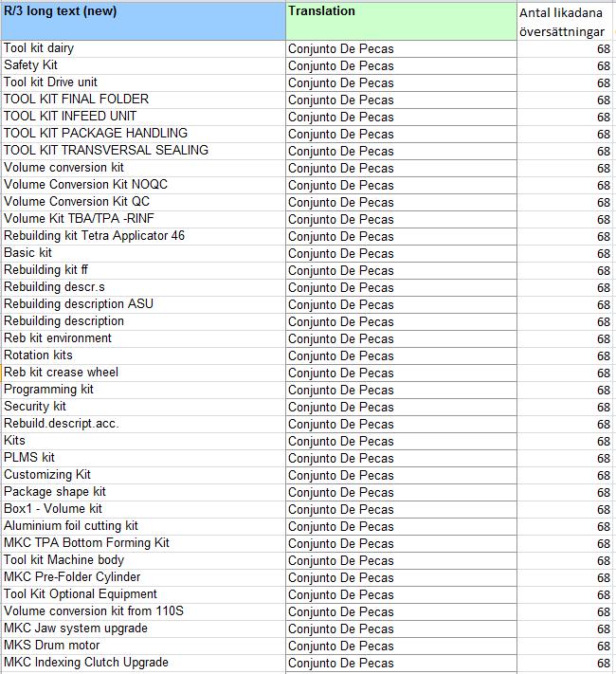Click the 'Customizing Kit' cell
The width and height of the screenshot is (616, 674).
click(143, 475)
